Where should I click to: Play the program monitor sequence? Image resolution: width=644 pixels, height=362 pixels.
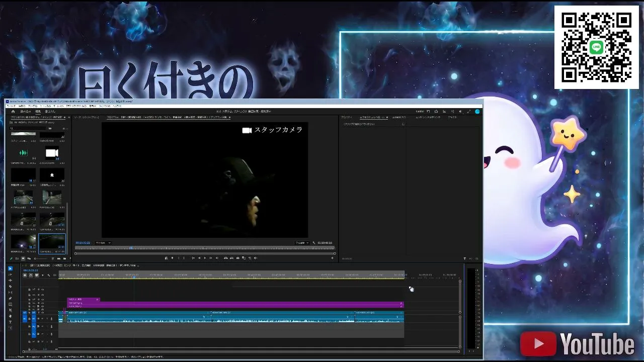(205, 258)
